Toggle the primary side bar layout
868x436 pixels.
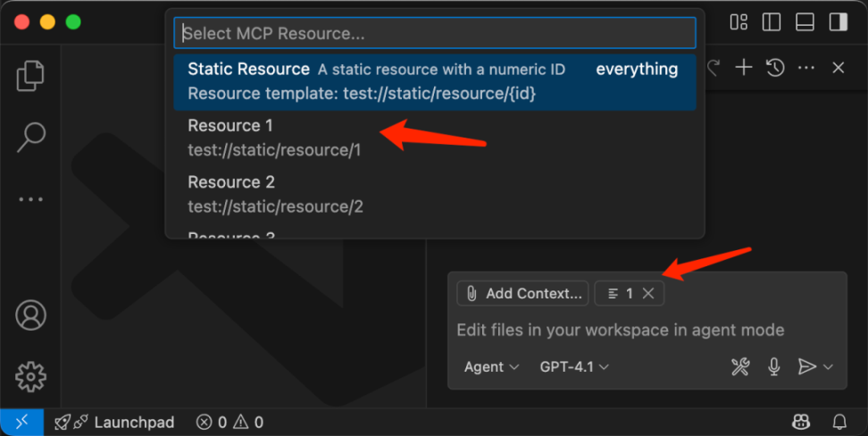771,21
